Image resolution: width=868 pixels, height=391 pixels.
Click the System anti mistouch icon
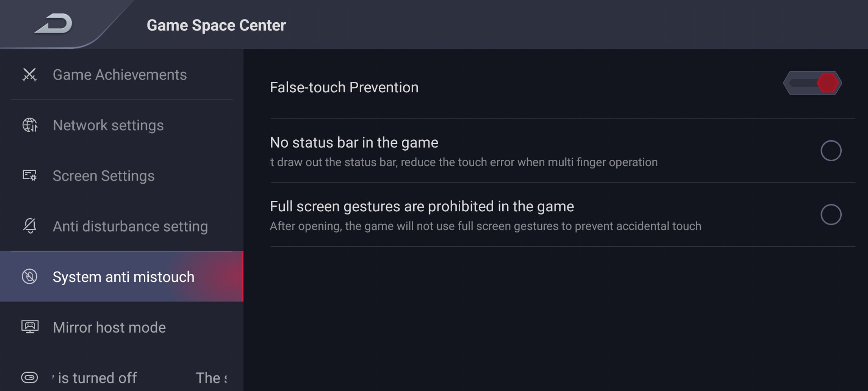pos(30,277)
